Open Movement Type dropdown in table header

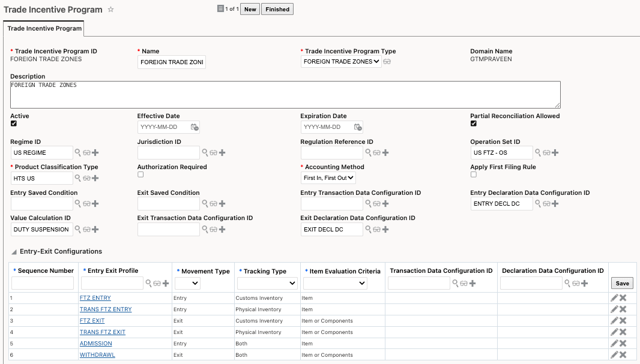click(x=187, y=283)
